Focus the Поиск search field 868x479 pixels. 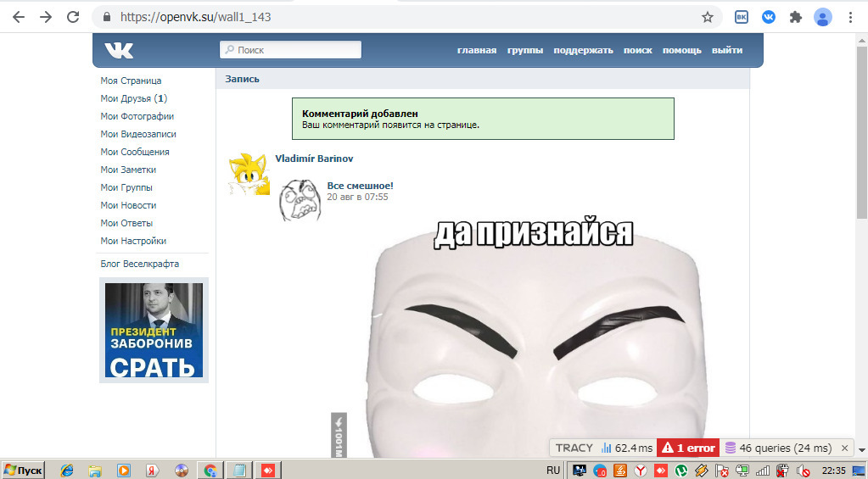pyautogui.click(x=291, y=50)
